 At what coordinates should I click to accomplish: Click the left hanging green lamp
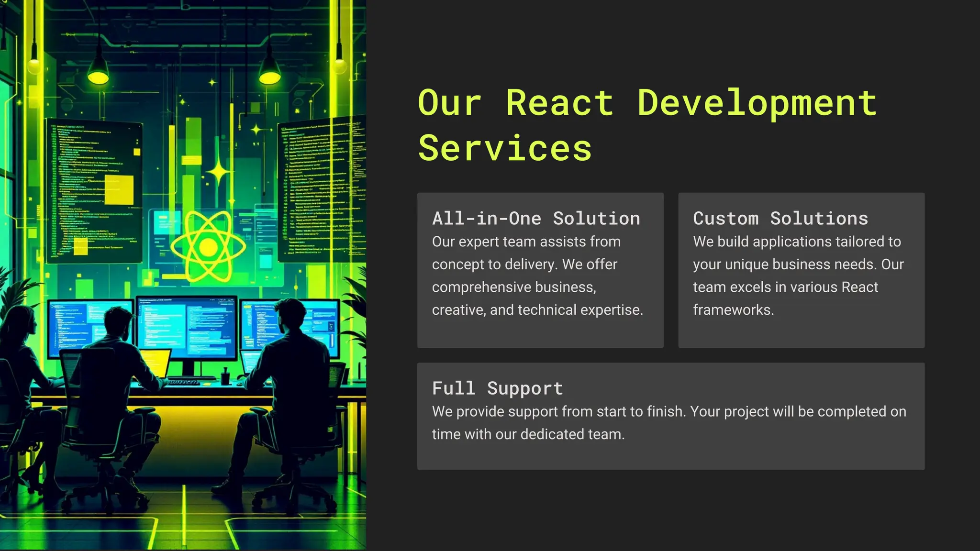pyautogui.click(x=98, y=72)
